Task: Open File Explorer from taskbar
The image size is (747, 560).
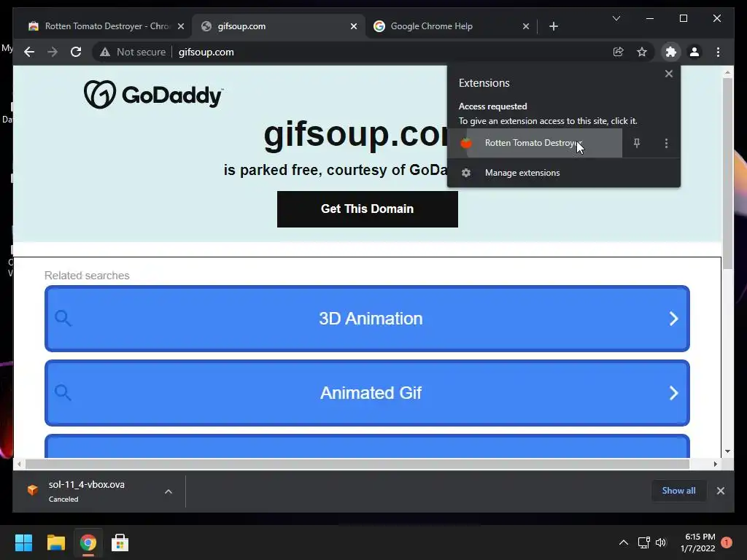Action: [55, 542]
